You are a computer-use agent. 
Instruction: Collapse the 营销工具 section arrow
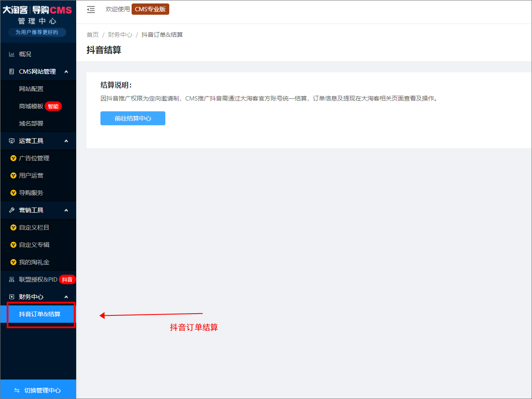(x=66, y=210)
